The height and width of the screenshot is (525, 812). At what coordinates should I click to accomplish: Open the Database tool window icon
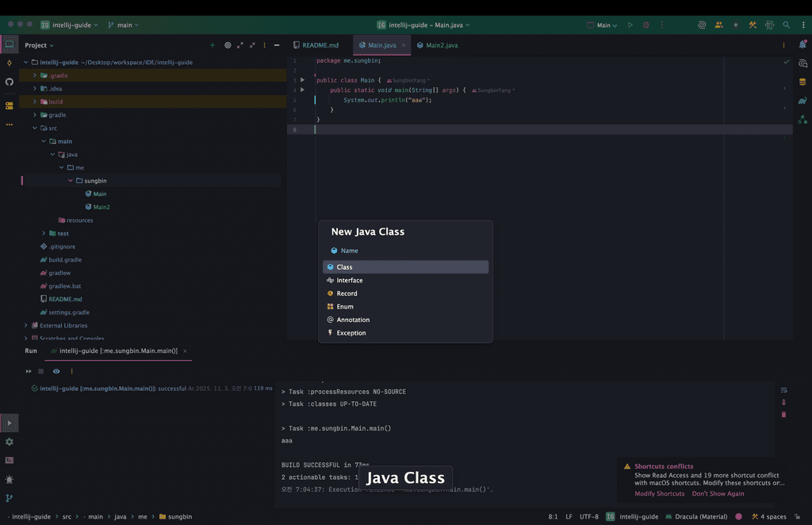pos(802,82)
